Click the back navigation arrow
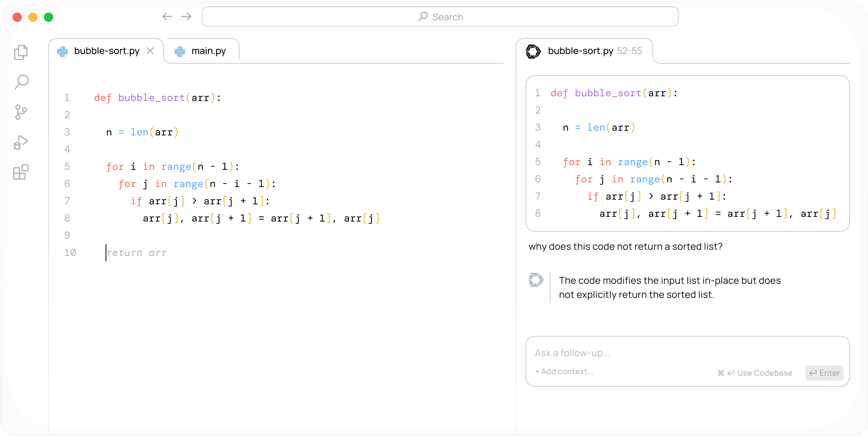This screenshot has width=868, height=436. pos(167,16)
